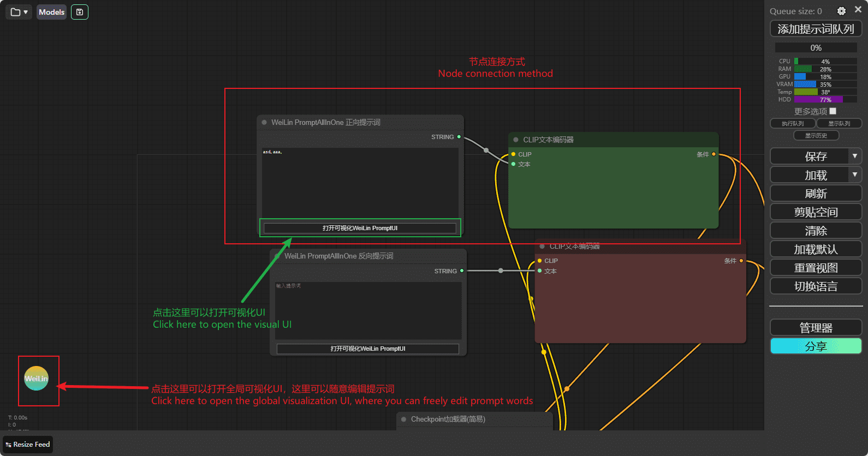Image resolution: width=868 pixels, height=456 pixels.
Task: Click STRING output port on 反向提示词 node
Action: 462,271
